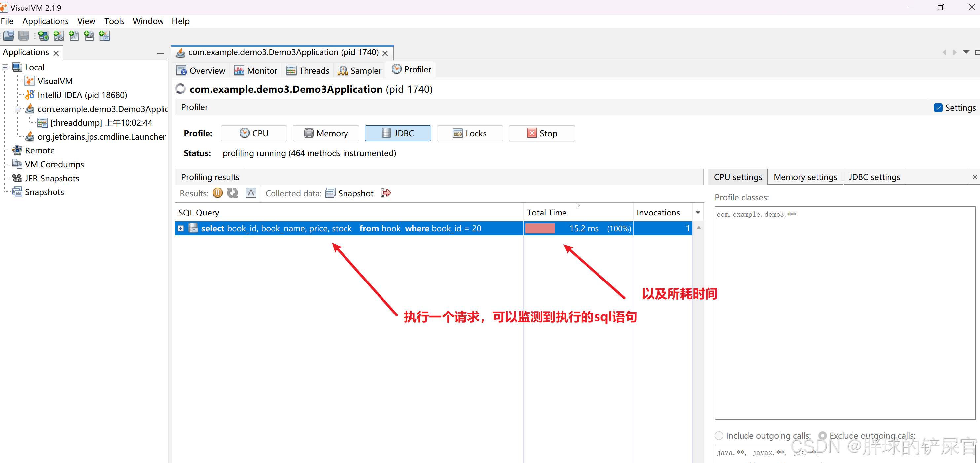Select the Include outgoing calls radio button
Screen dimensions: 980x463
719,435
